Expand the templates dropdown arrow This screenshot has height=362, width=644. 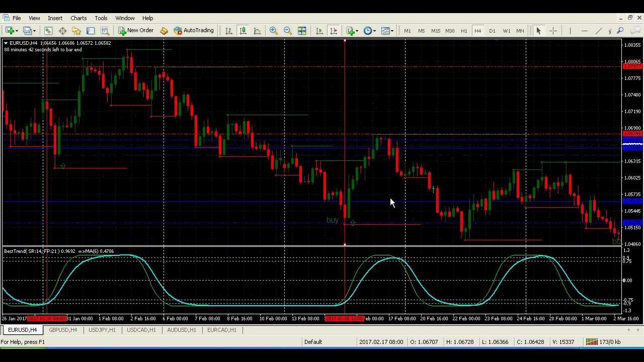click(392, 31)
